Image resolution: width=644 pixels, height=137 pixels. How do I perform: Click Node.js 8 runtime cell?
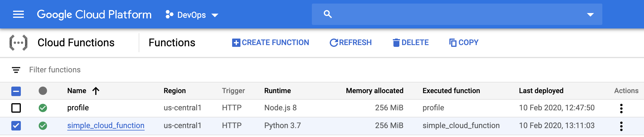click(x=280, y=108)
